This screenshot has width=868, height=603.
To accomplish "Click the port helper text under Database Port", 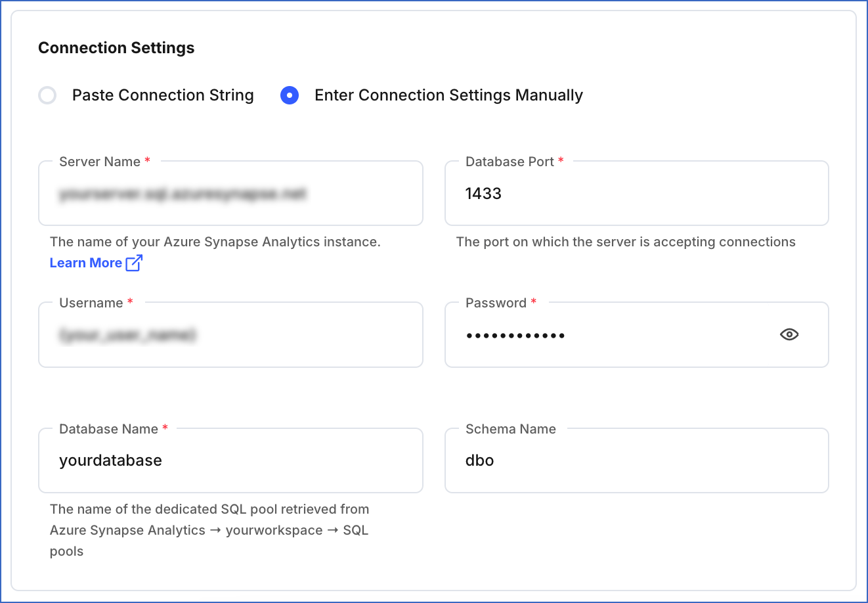I will 625,242.
